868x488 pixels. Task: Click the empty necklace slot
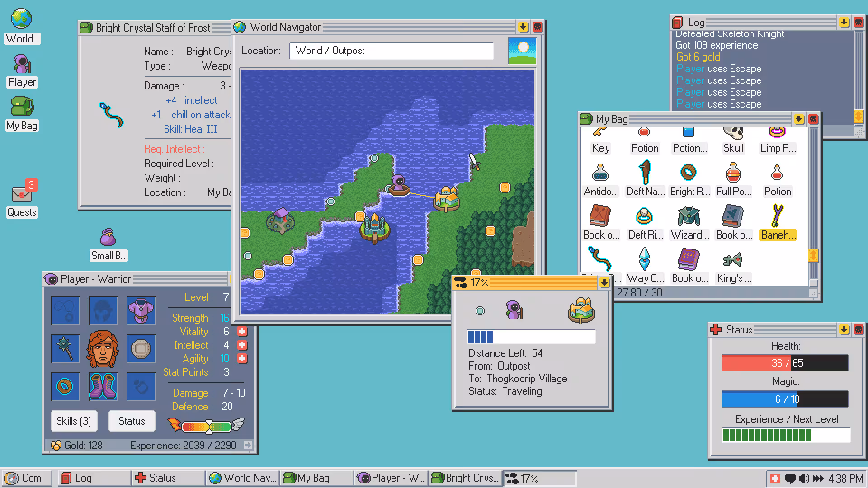click(65, 311)
